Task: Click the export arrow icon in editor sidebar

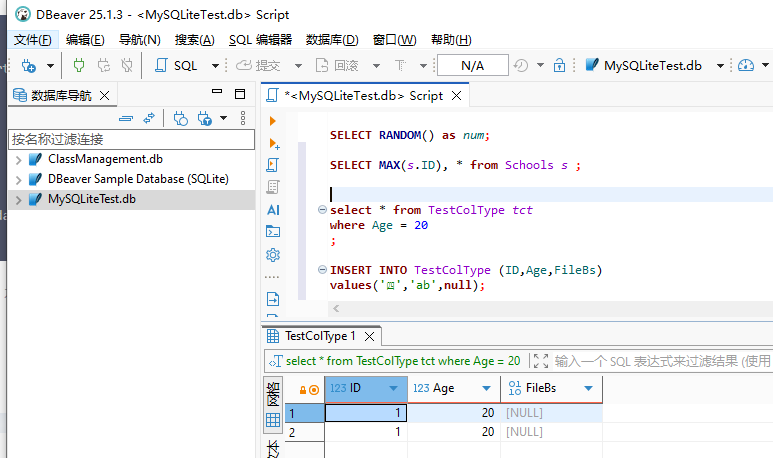Action: pos(273,299)
